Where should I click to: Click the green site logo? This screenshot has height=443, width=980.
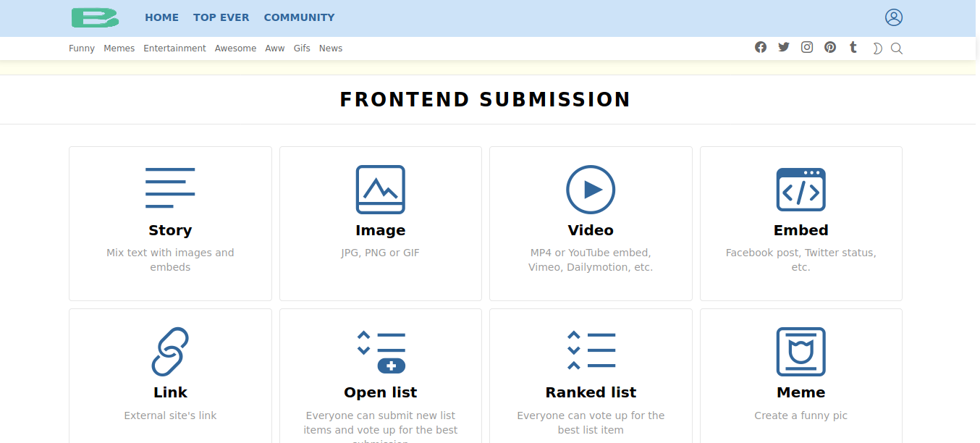point(95,17)
